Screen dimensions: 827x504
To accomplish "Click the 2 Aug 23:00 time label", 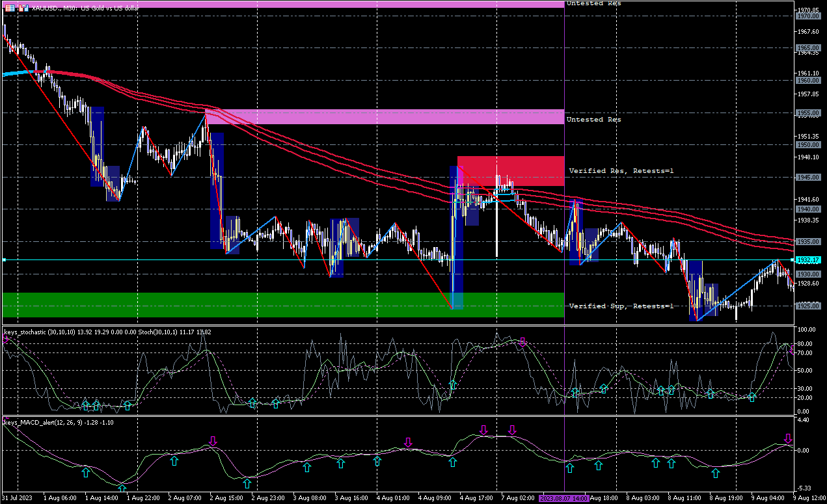I will pyautogui.click(x=268, y=498).
